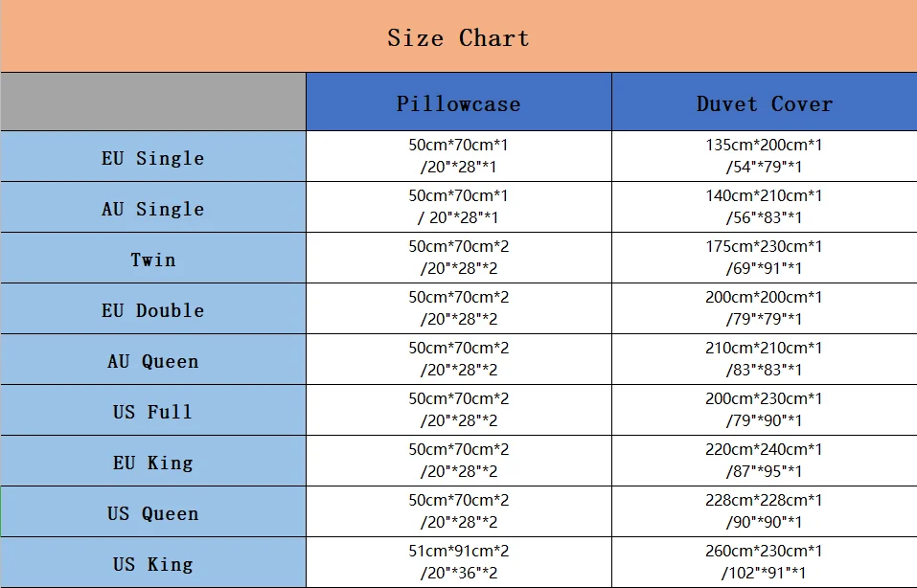Click the 135cm*200cm*1 duvet cover cell
The image size is (917, 588).
coord(765,156)
